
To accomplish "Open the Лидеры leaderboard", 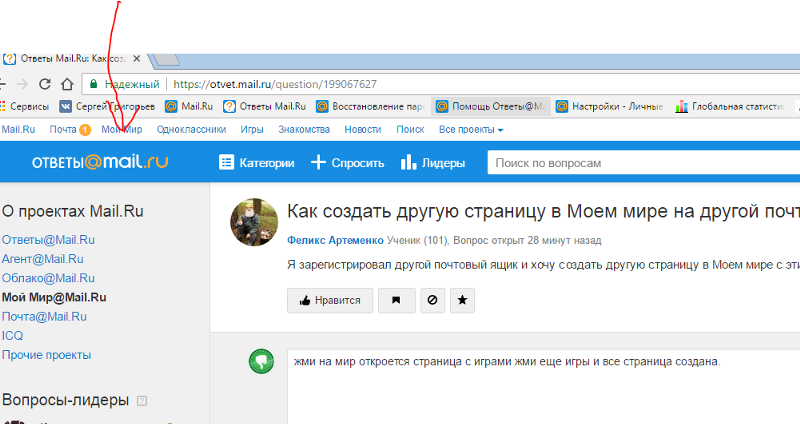I will pyautogui.click(x=433, y=163).
